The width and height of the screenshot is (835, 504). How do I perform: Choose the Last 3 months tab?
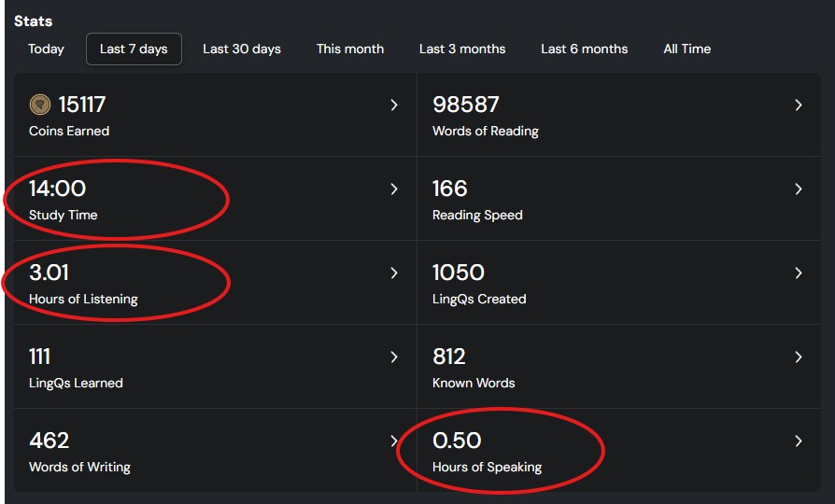pyautogui.click(x=462, y=49)
